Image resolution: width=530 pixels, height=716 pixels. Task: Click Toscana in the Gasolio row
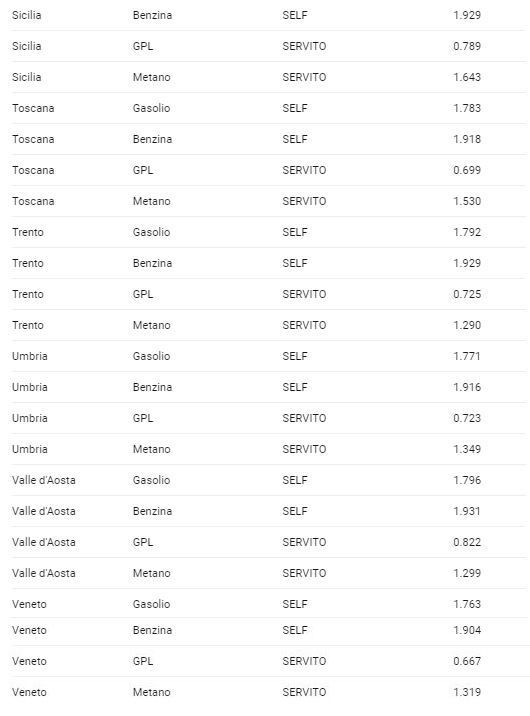[x=33, y=108]
